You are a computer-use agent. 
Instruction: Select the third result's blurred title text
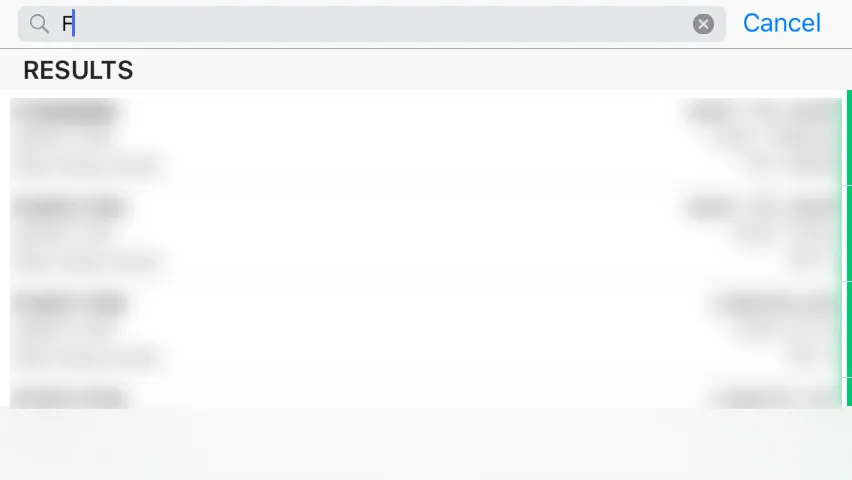click(70, 304)
